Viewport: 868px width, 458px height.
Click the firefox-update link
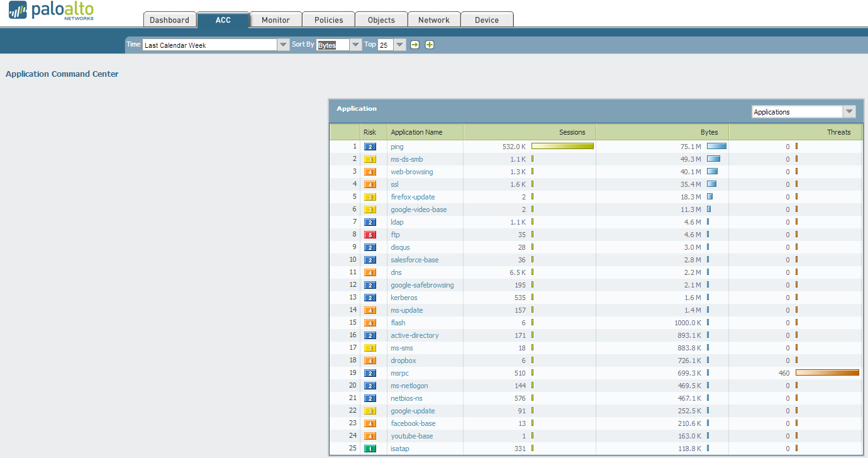(413, 197)
